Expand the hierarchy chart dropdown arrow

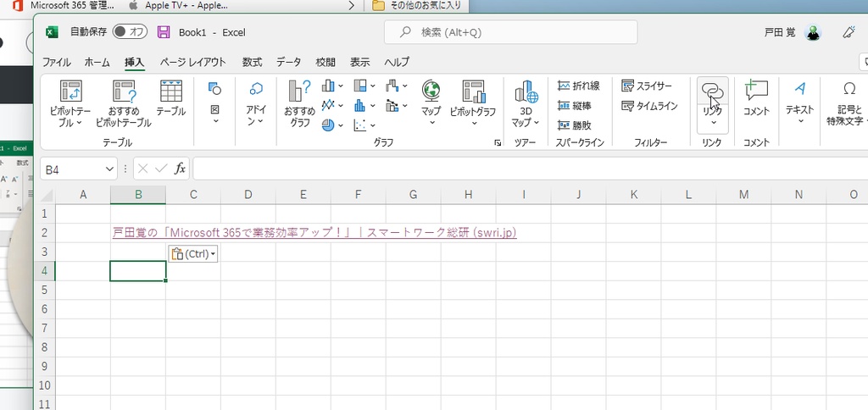373,86
